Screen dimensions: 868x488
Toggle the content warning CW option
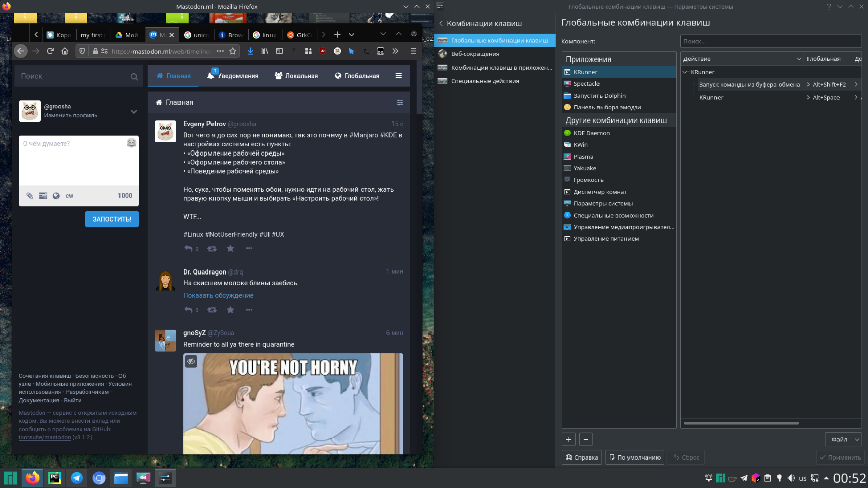(x=69, y=196)
